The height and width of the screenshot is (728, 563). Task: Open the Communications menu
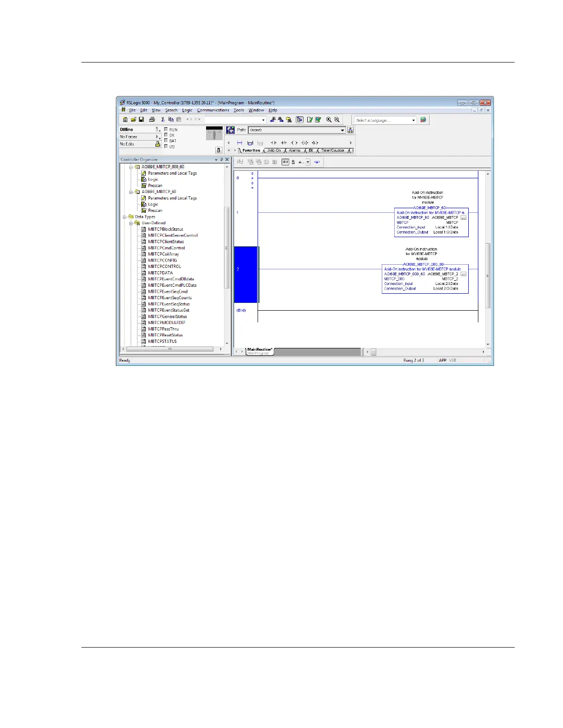[213, 110]
